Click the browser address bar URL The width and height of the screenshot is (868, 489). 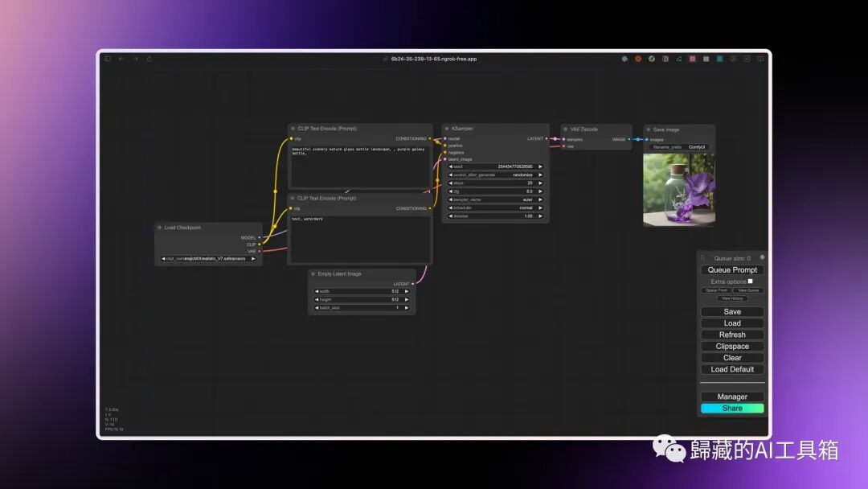(433, 59)
